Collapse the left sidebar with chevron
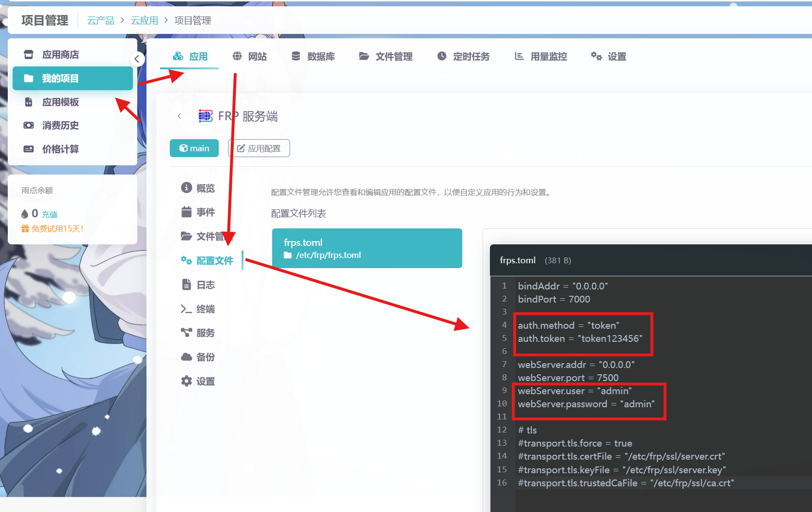 tap(137, 59)
